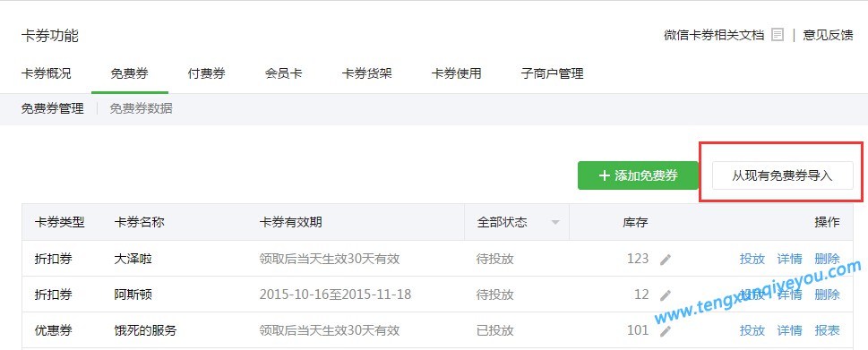Switch to the 付费券 tab
Image resolution: width=868 pixels, height=350 pixels.
(x=207, y=73)
